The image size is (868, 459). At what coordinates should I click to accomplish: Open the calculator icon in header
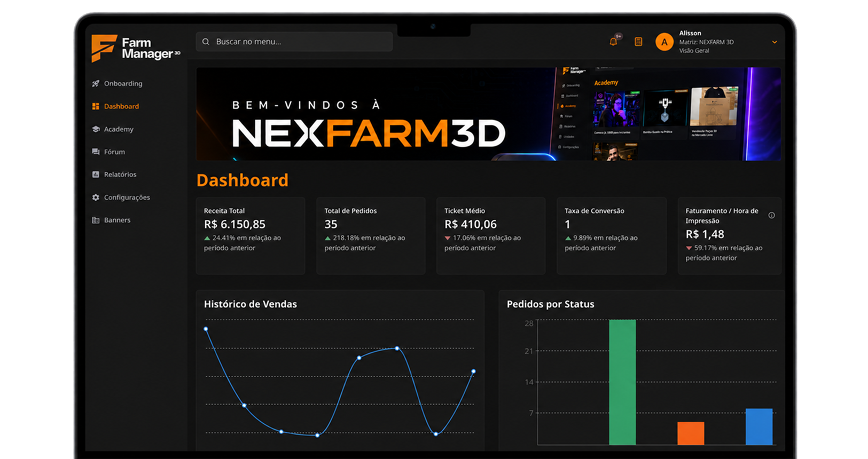tap(638, 42)
